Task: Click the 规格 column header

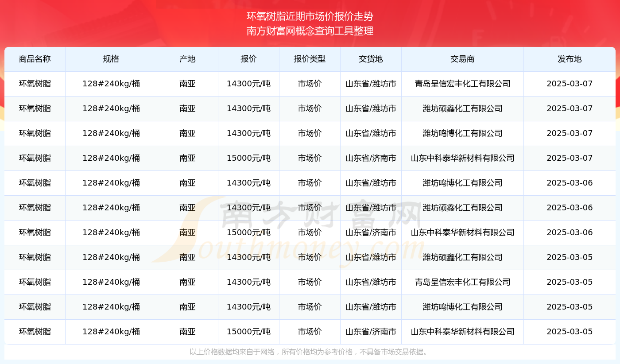Action: (111, 59)
